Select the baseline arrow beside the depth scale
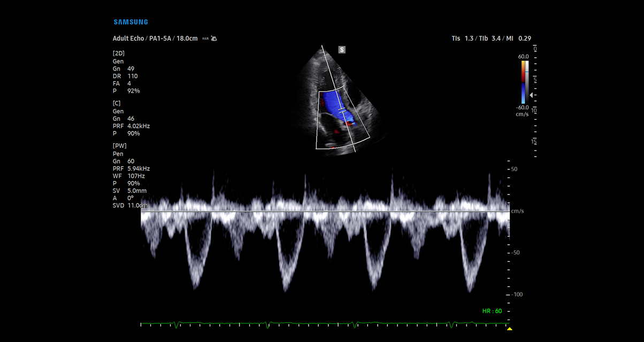 coord(531,95)
